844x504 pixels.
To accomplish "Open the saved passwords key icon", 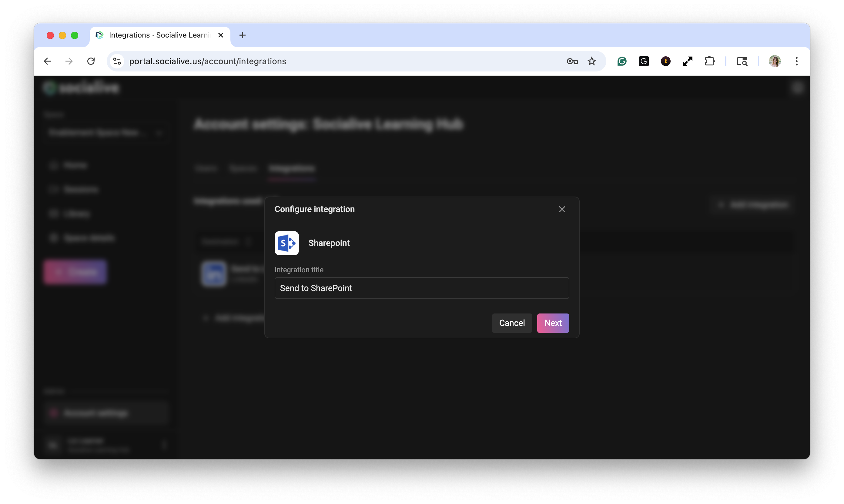I will (x=572, y=61).
